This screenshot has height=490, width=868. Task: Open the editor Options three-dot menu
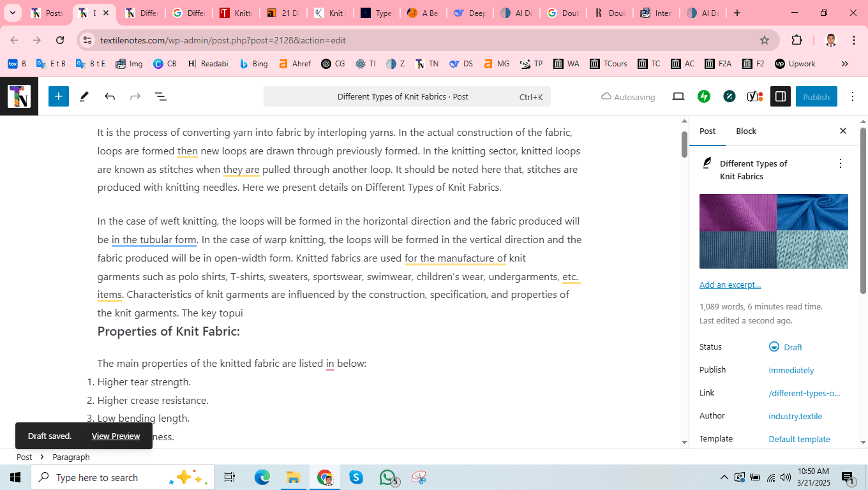point(853,96)
